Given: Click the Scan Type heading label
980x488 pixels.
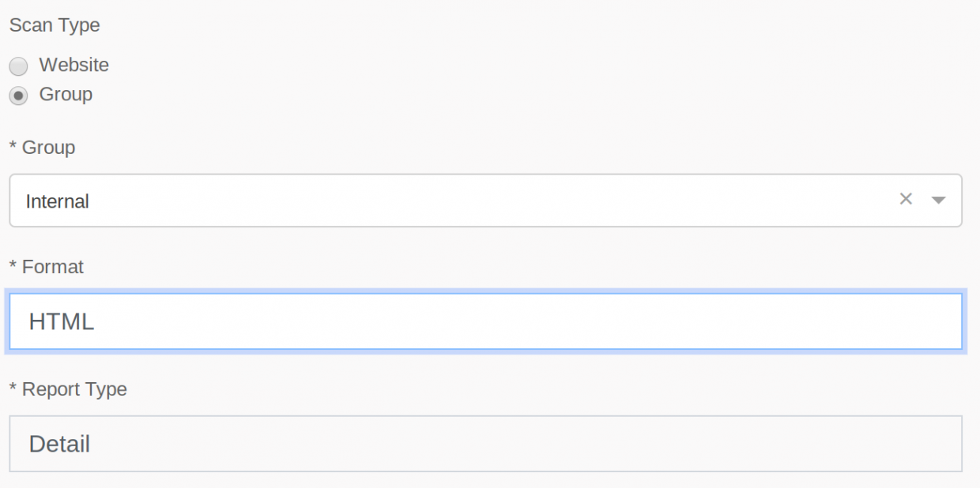Looking at the screenshot, I should coord(55,25).
